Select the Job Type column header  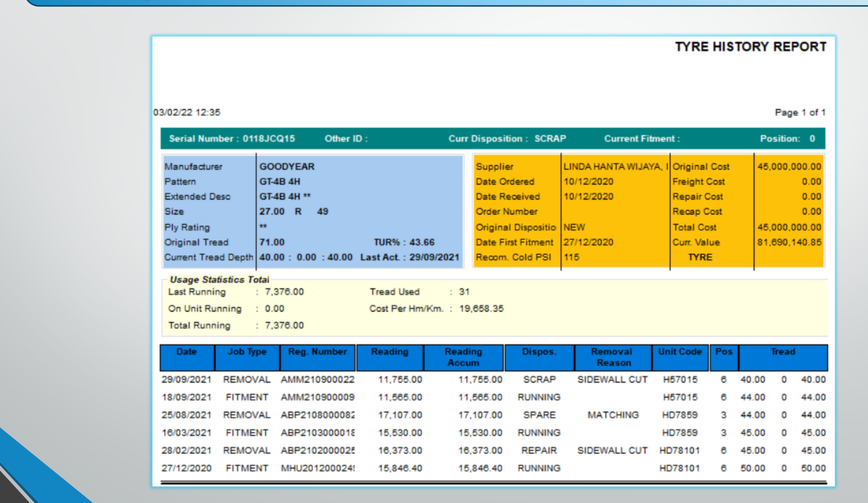247,357
